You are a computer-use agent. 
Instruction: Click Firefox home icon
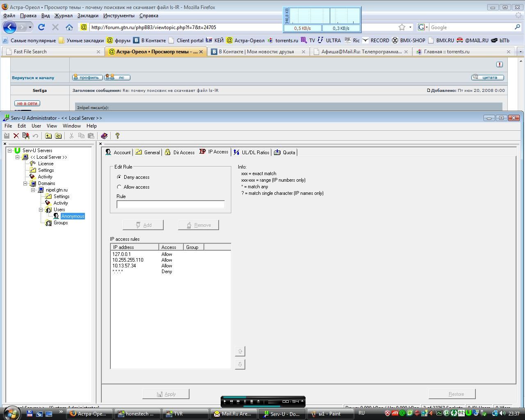pos(69,27)
